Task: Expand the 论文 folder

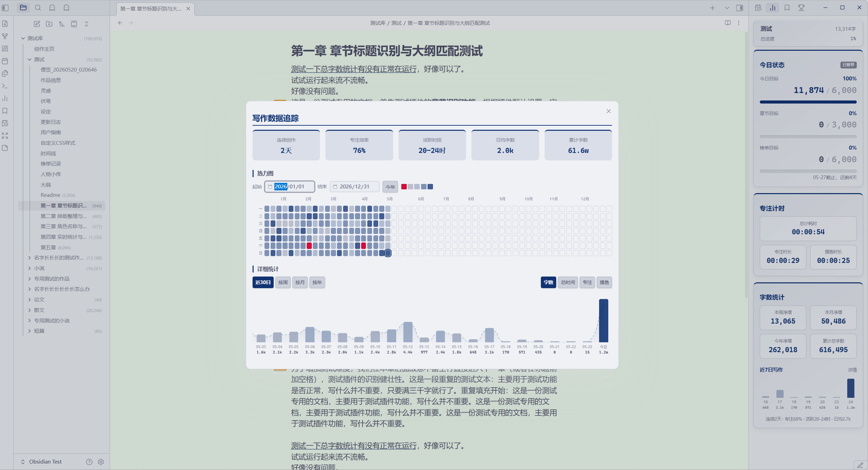Action: [30, 300]
